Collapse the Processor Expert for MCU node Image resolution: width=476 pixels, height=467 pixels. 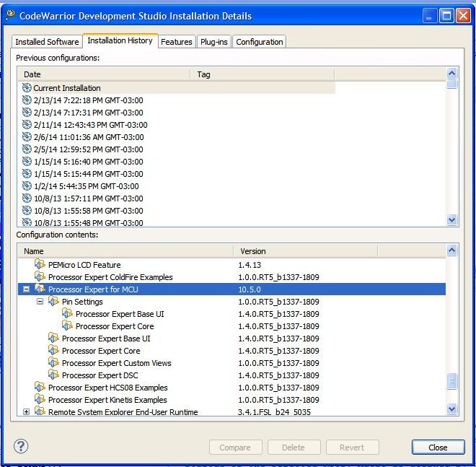coord(27,289)
